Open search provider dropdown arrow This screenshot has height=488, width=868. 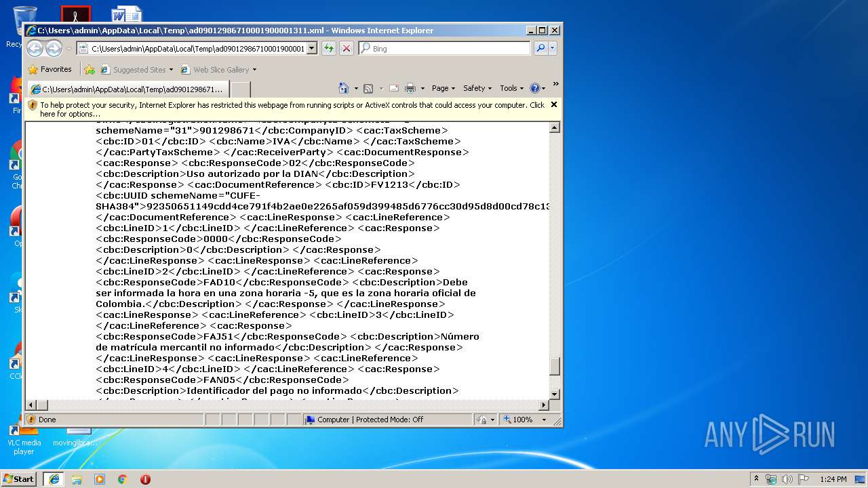553,48
